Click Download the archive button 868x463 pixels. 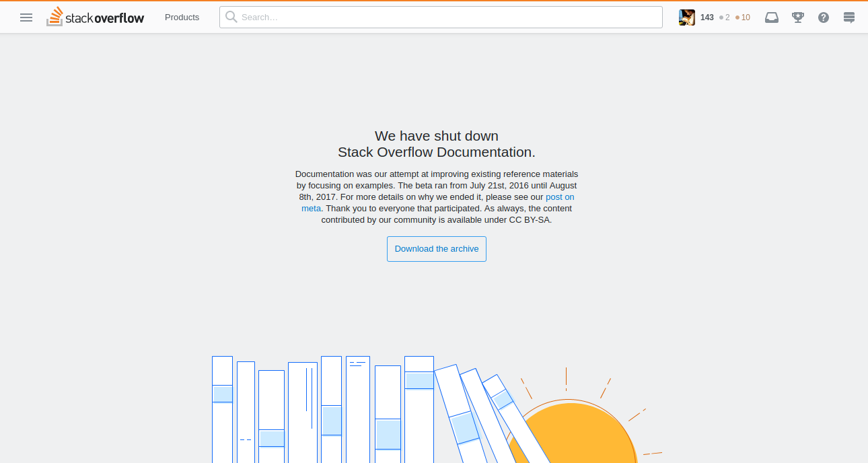437,249
